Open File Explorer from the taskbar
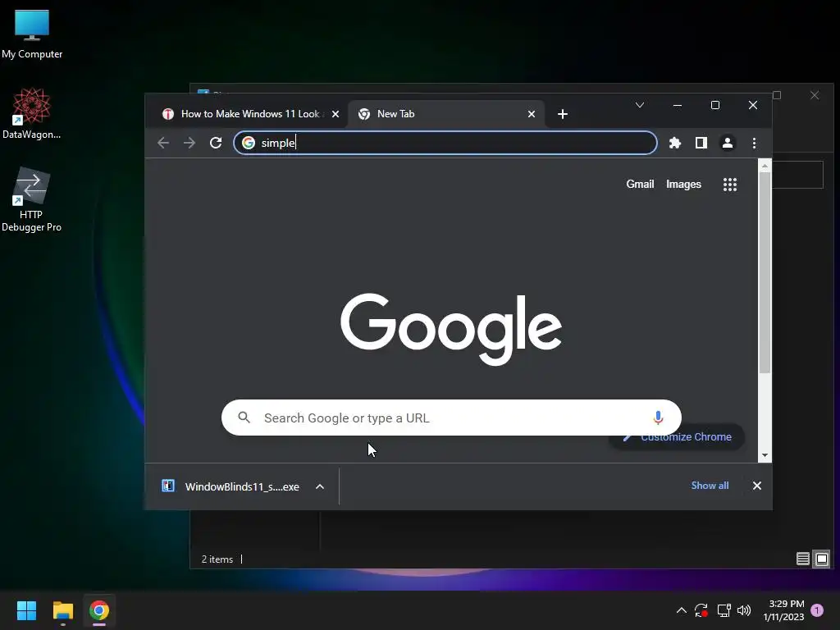The height and width of the screenshot is (630, 840). pos(62,610)
